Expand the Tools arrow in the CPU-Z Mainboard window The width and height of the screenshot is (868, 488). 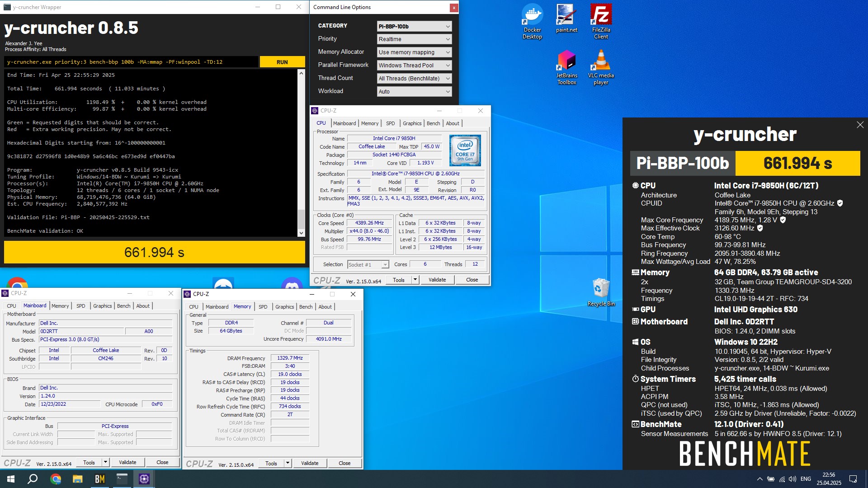(x=105, y=462)
